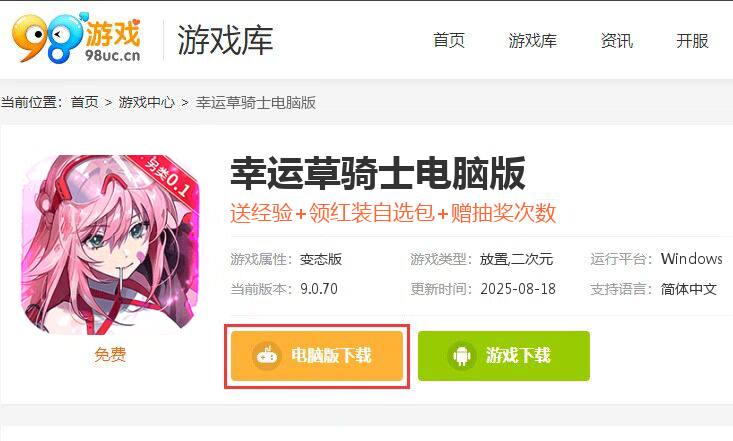Click the 电脑版下载 orange download button
Viewport: 733px width, 441px height.
click(x=317, y=356)
